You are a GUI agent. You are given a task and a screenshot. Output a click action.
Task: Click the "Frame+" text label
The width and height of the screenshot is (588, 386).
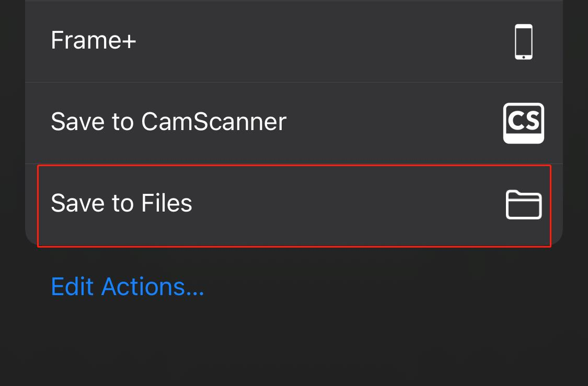coord(93,41)
